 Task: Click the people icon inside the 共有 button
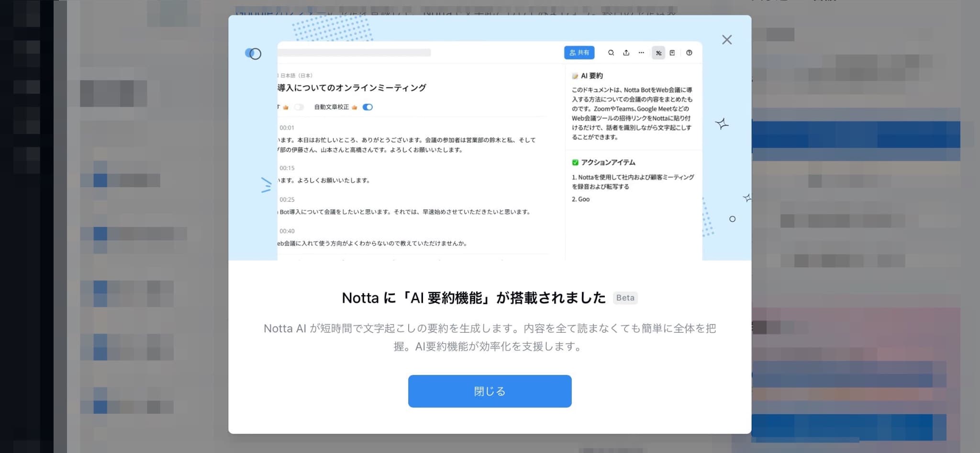point(572,53)
